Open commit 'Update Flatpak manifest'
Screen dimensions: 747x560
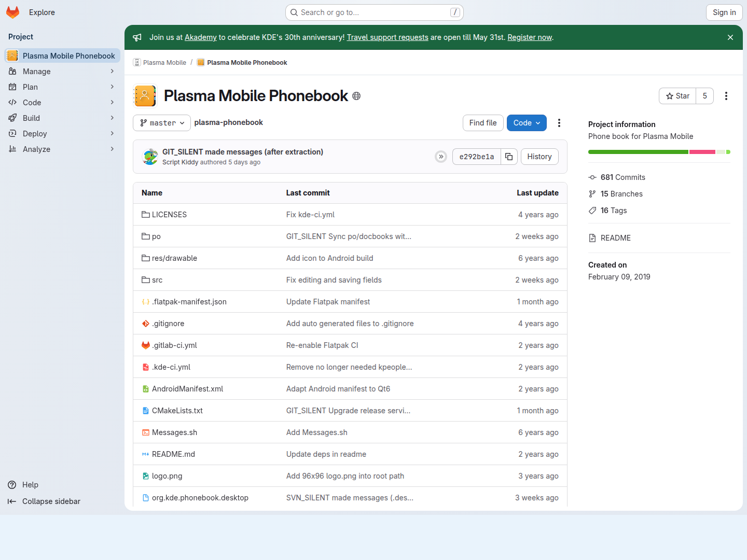point(328,302)
